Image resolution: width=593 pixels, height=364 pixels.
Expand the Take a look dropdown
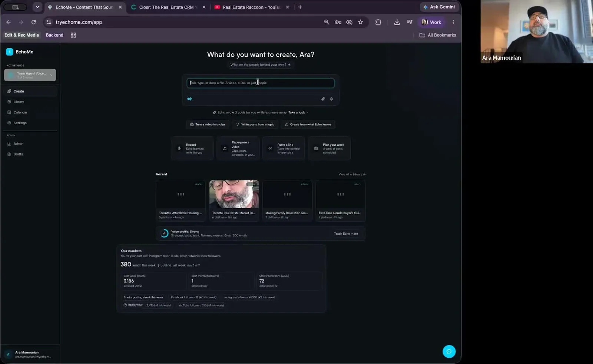point(298,112)
